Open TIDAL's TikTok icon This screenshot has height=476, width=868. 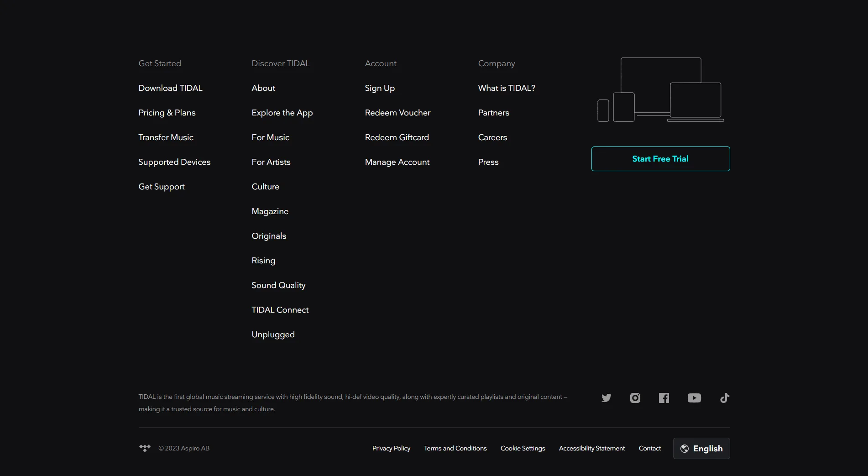click(725, 398)
